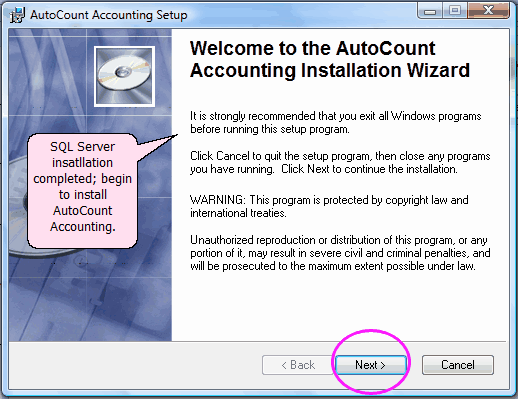The image size is (518, 399).
Task: Click the 'AutoCount Accounting Setup' title text
Action: point(109,15)
